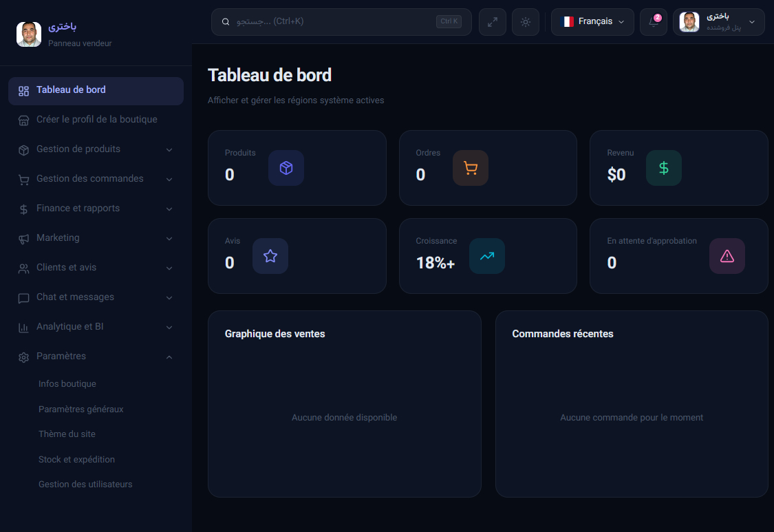Screen dimensions: 774x532
Task: Toggle fullscreen with the expand arrows icon
Action: [x=492, y=22]
